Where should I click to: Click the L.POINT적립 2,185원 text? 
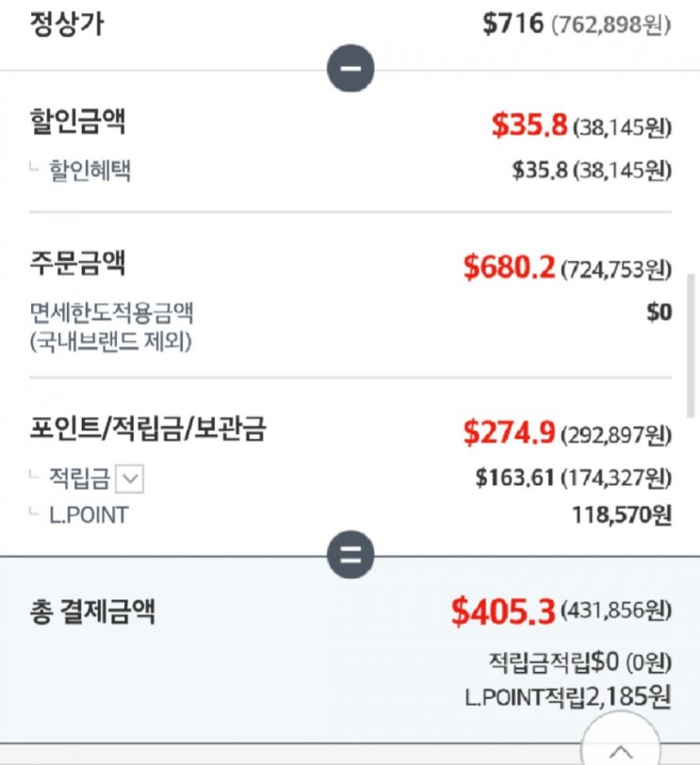[568, 697]
